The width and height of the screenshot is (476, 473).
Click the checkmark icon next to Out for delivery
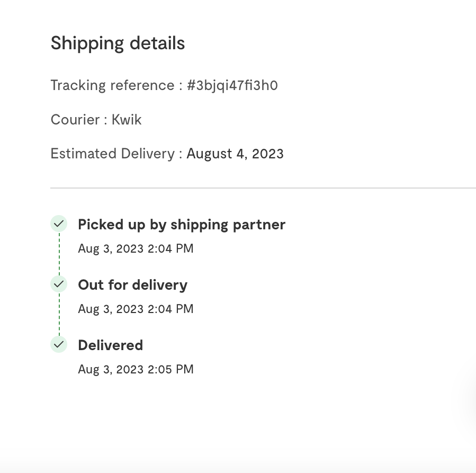[x=59, y=284]
